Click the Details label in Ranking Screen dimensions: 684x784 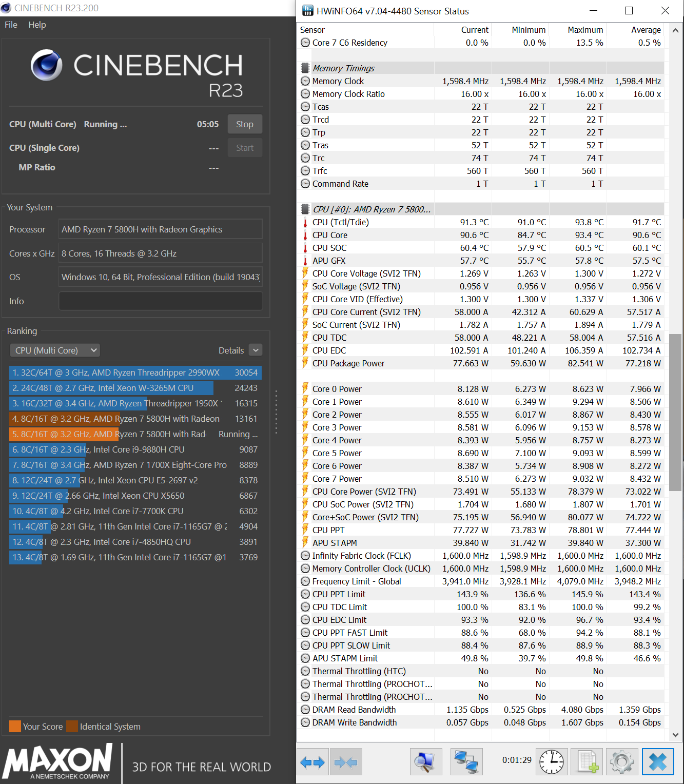231,350
